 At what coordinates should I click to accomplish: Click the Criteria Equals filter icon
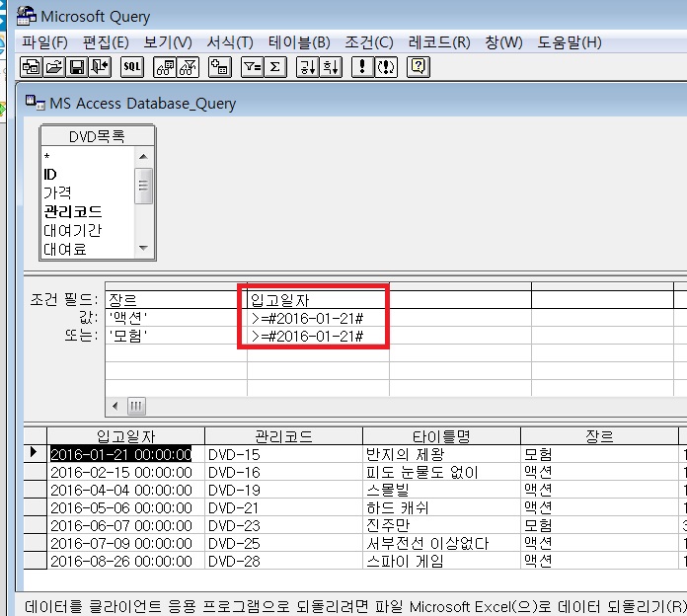click(x=254, y=66)
